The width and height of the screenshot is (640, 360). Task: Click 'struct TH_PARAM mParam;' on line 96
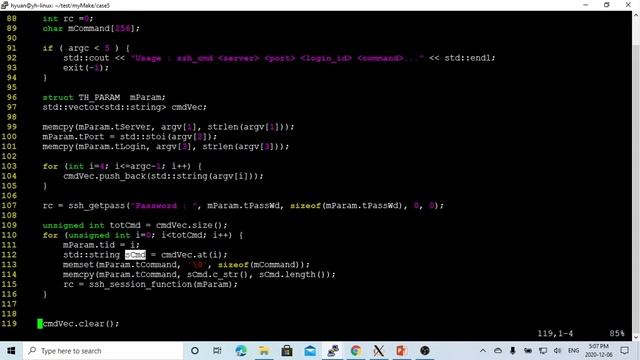pyautogui.click(x=104, y=97)
